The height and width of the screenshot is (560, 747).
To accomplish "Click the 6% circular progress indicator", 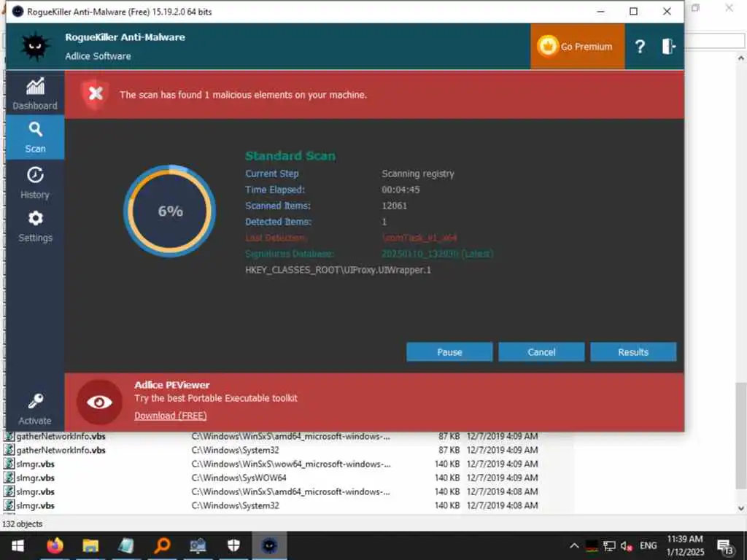I will click(x=169, y=211).
